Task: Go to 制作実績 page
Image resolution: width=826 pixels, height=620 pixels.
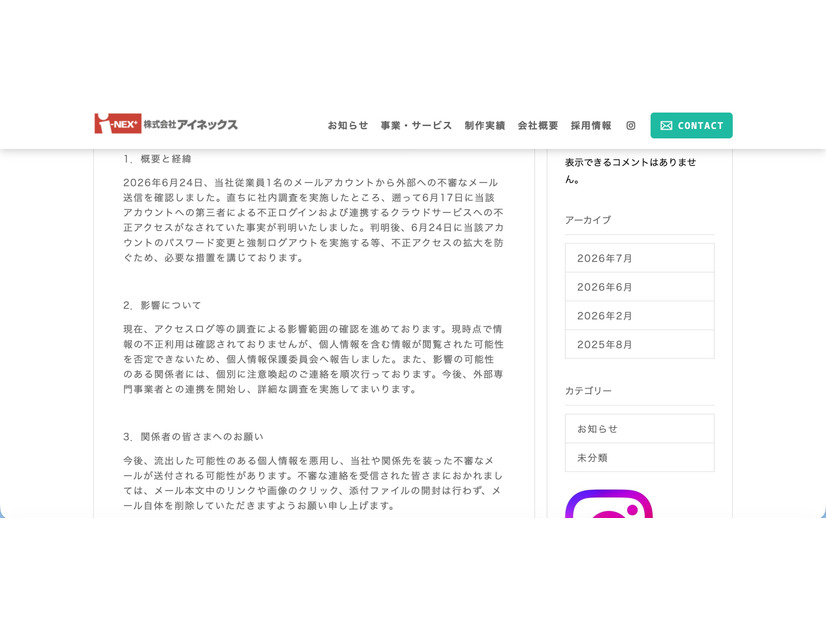Action: point(485,125)
